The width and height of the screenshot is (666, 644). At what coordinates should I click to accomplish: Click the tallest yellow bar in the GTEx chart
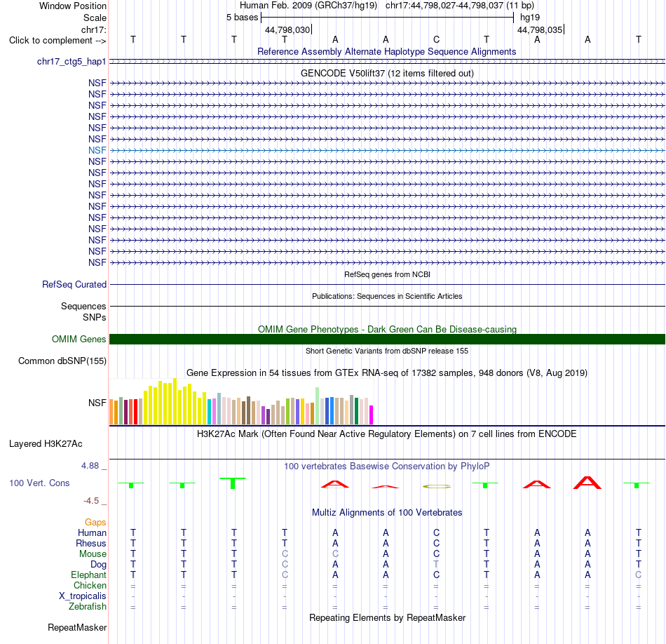pos(175,401)
